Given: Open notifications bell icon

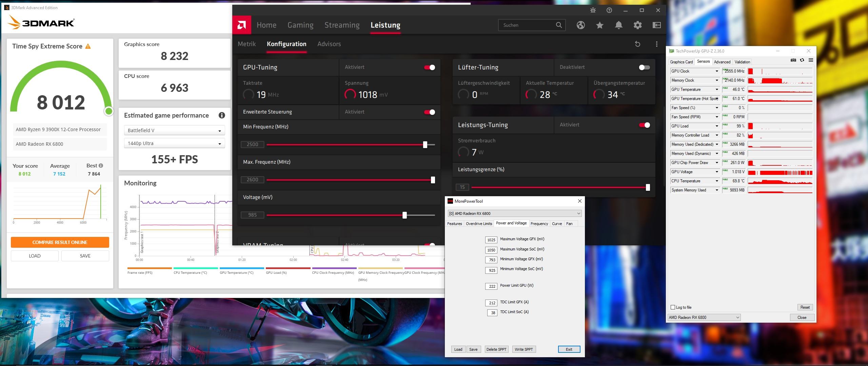Looking at the screenshot, I should click(619, 25).
